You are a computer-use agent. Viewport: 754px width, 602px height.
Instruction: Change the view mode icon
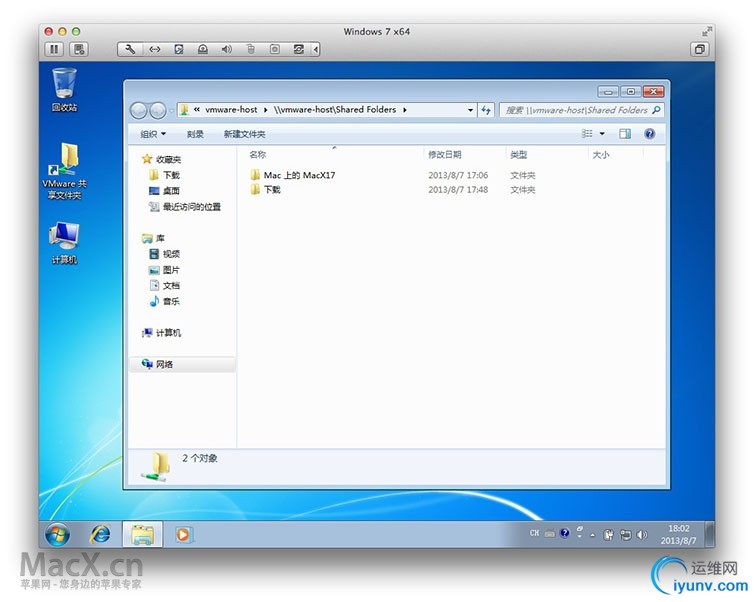(x=587, y=134)
